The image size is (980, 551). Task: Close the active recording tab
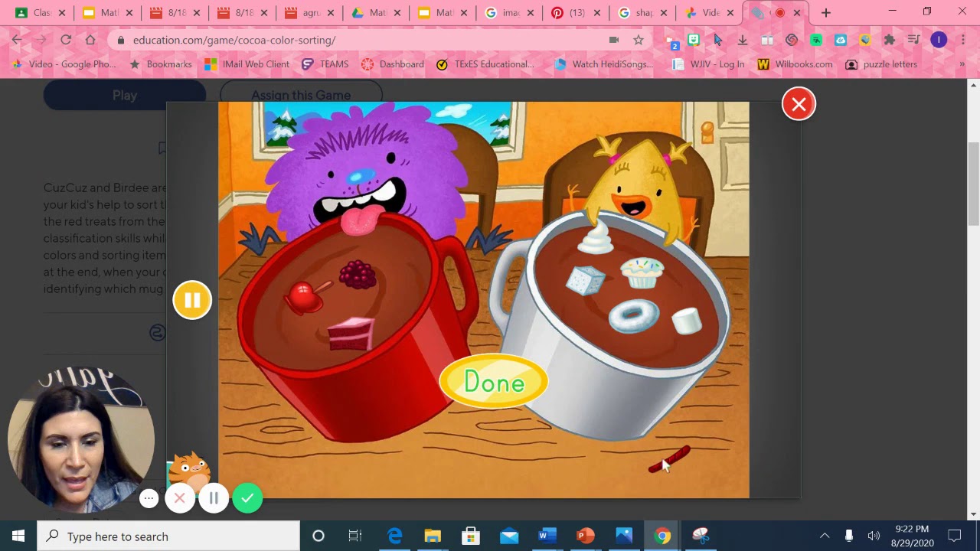click(x=797, y=13)
